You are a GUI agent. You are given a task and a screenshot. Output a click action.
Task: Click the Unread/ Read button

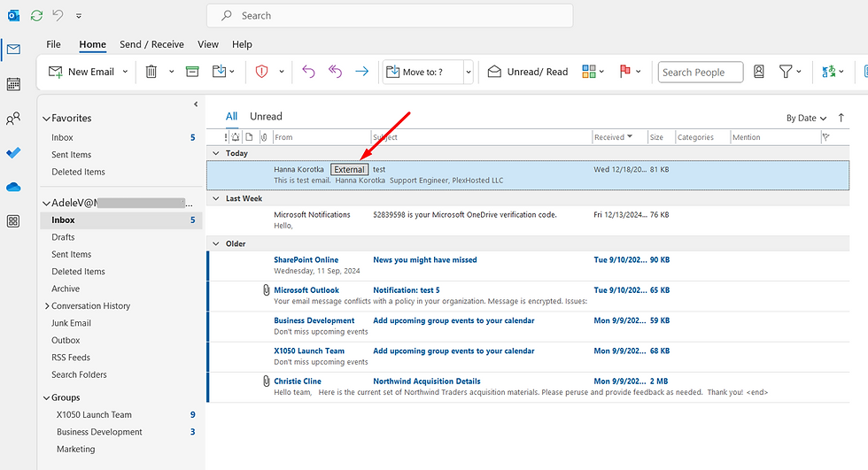[x=528, y=72]
